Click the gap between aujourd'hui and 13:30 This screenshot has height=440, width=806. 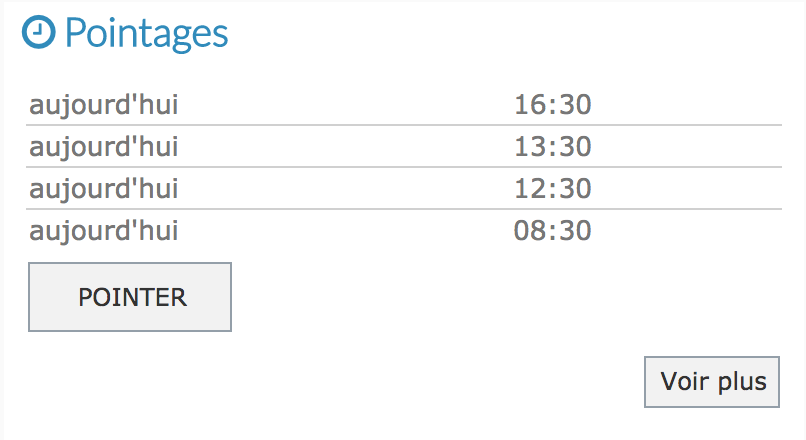coord(346,146)
